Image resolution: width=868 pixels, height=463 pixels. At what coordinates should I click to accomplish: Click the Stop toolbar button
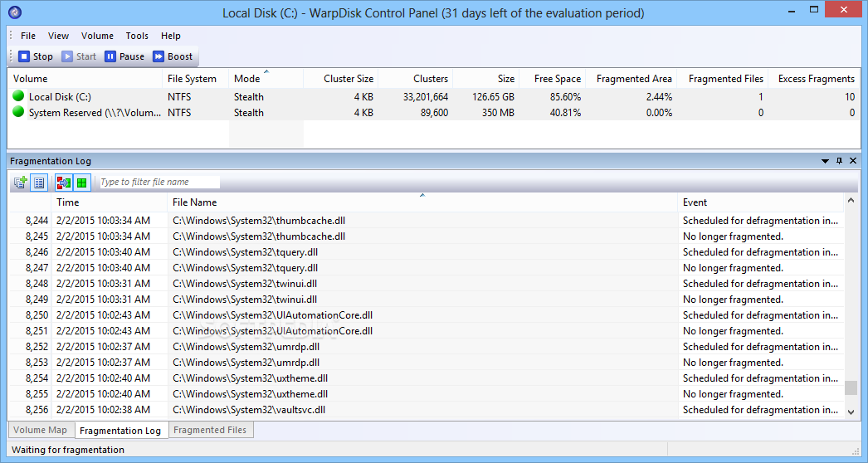coord(36,56)
